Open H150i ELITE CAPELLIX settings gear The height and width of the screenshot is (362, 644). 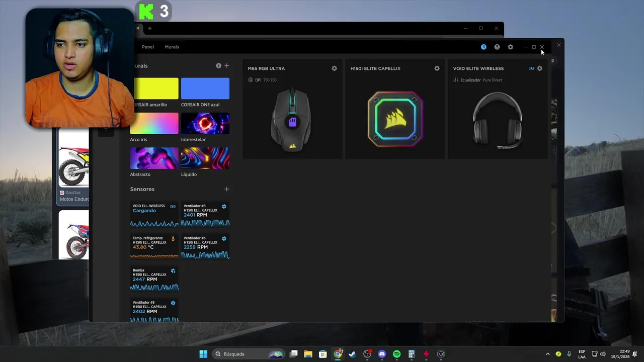(x=437, y=68)
